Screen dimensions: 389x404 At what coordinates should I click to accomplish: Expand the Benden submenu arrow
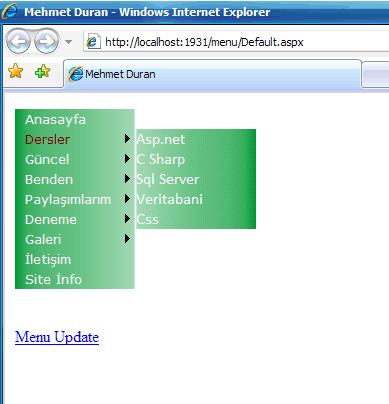coord(127,179)
